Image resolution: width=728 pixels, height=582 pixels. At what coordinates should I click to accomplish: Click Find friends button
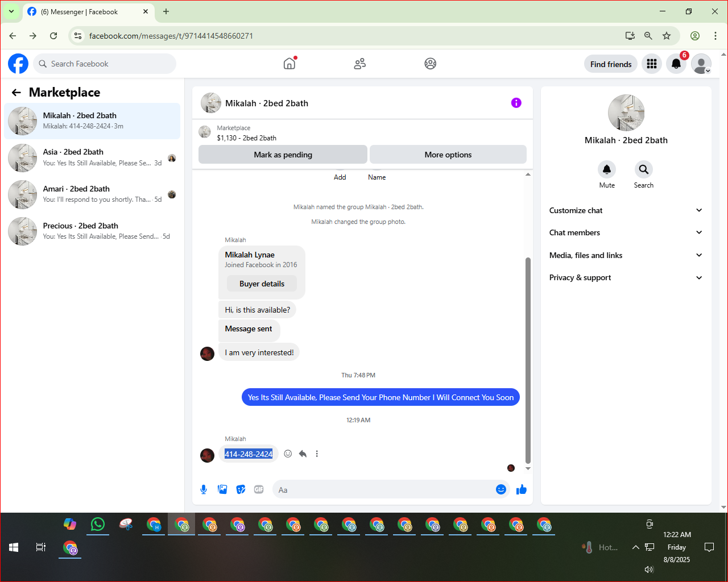pyautogui.click(x=611, y=64)
